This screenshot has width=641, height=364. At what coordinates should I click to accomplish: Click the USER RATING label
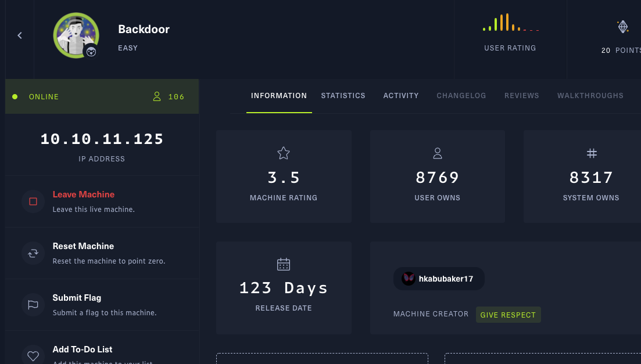510,48
